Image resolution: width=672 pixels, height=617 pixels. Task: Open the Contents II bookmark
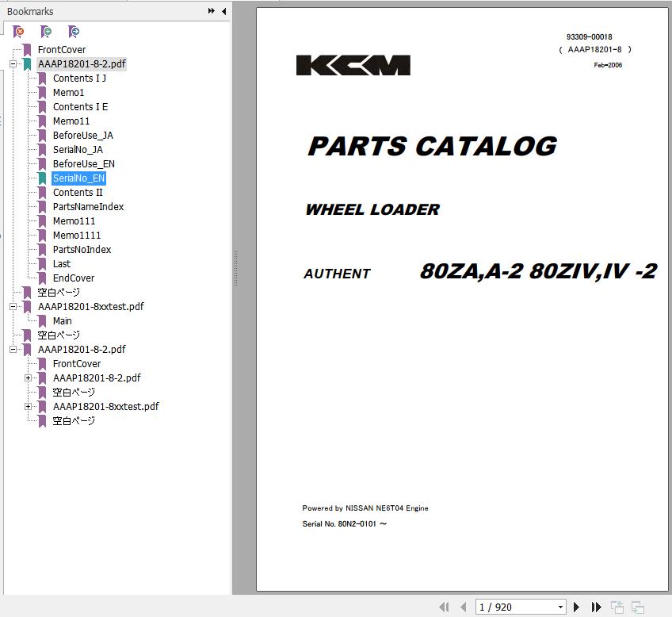click(78, 193)
